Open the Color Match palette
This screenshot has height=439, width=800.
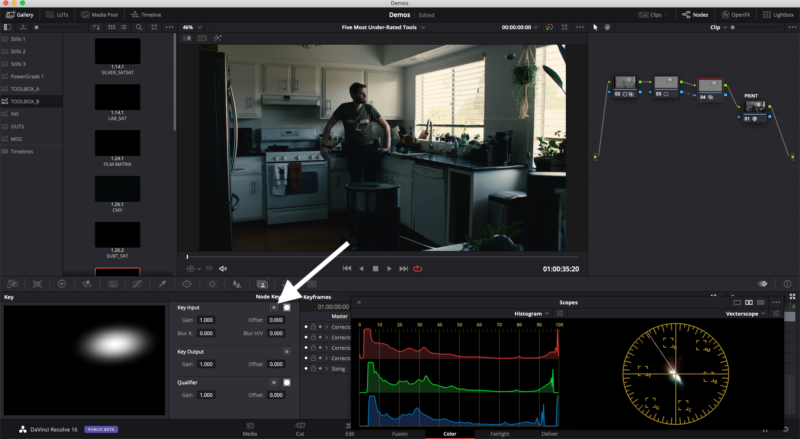(37, 284)
